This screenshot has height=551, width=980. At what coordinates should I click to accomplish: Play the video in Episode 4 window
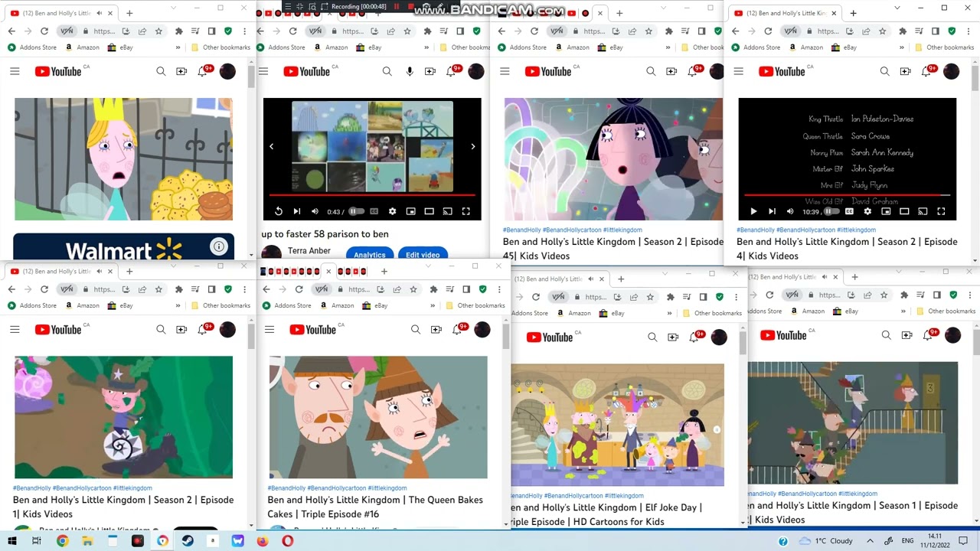(753, 211)
